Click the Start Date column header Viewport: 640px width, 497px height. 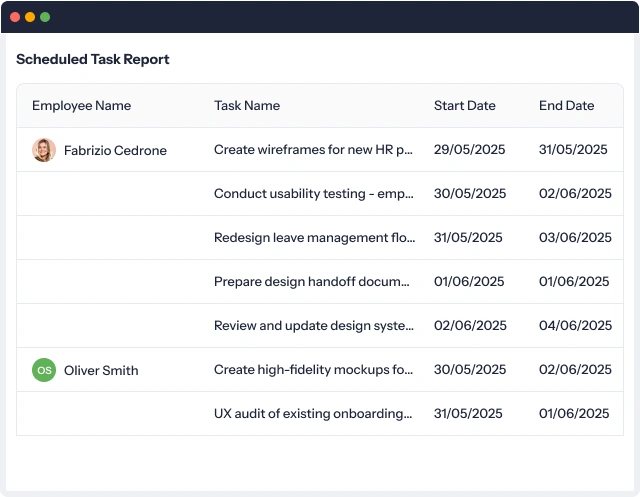(x=464, y=106)
